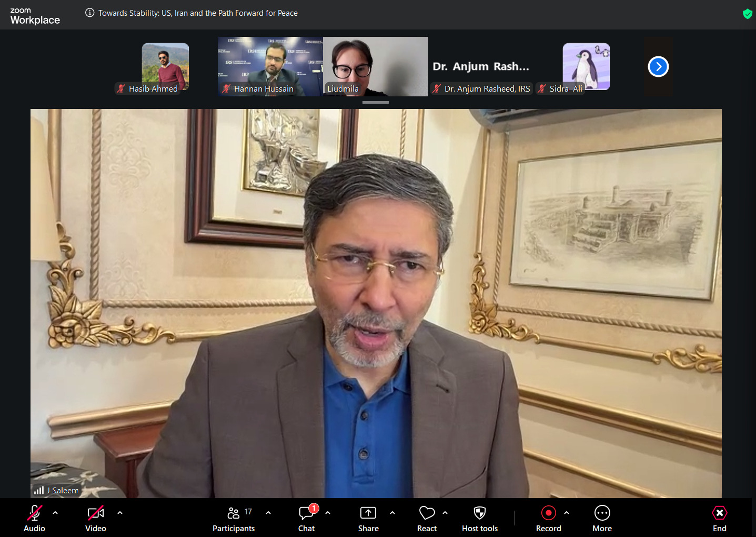Open the meeting info icon
This screenshot has width=756, height=537.
(90, 13)
